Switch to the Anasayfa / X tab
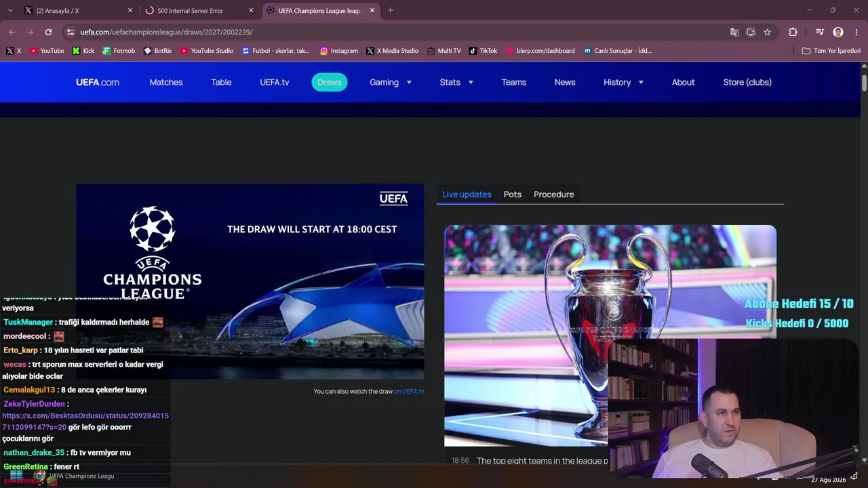The width and height of the screenshot is (868, 488). [x=77, y=10]
